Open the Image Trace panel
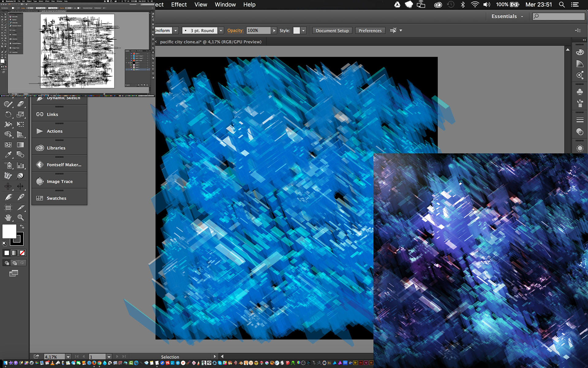The width and height of the screenshot is (588, 368). [x=59, y=182]
